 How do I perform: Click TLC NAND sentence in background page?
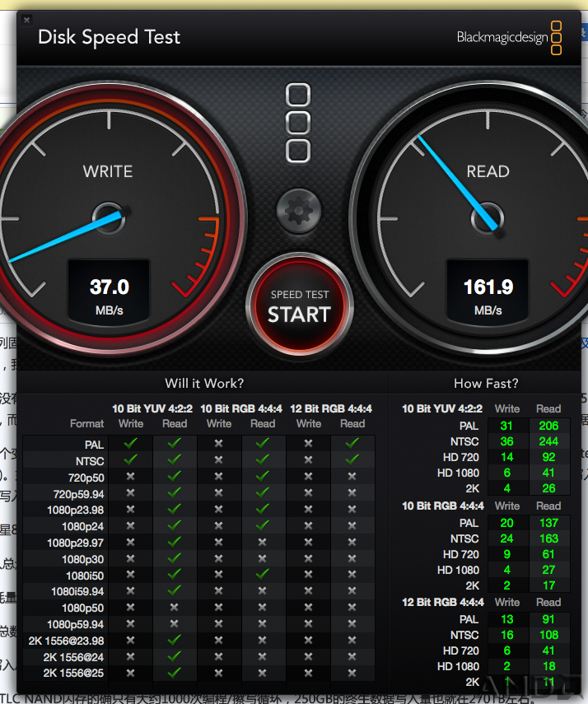(265, 698)
